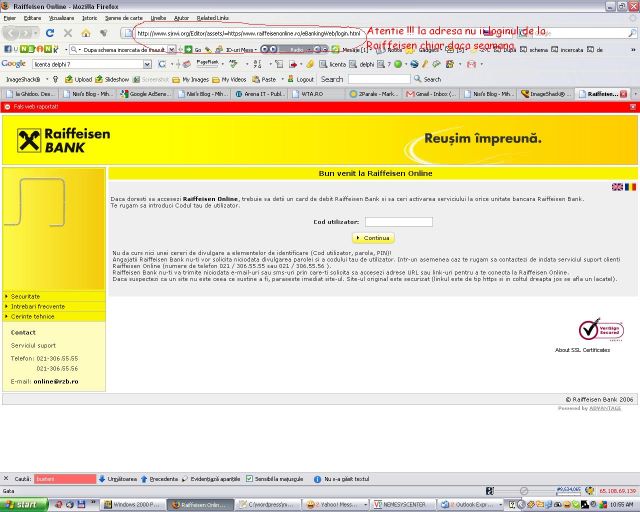Image resolution: width=640 pixels, height=512 pixels.
Task: Switch to the WTA.RO tab
Action: pos(318,94)
